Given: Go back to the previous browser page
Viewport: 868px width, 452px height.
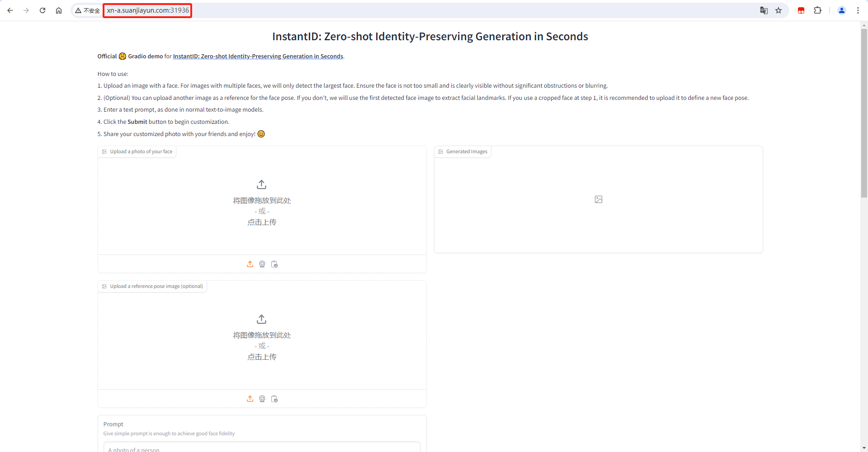Looking at the screenshot, I should (10, 10).
